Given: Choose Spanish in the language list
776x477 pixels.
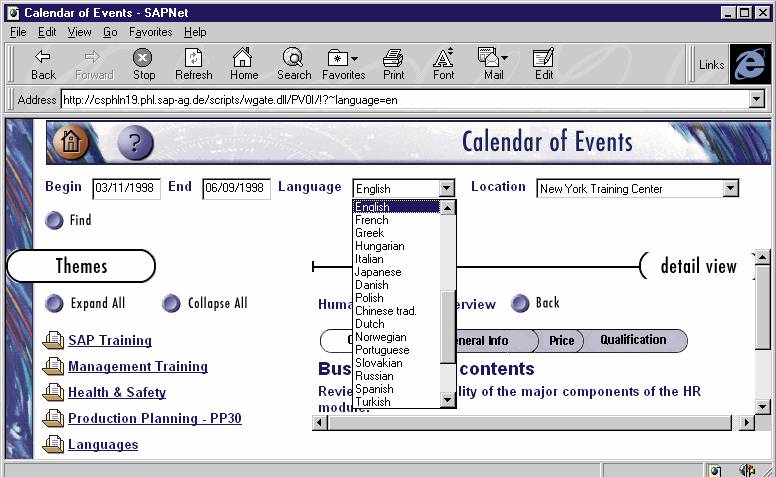Looking at the screenshot, I should pyautogui.click(x=374, y=389).
